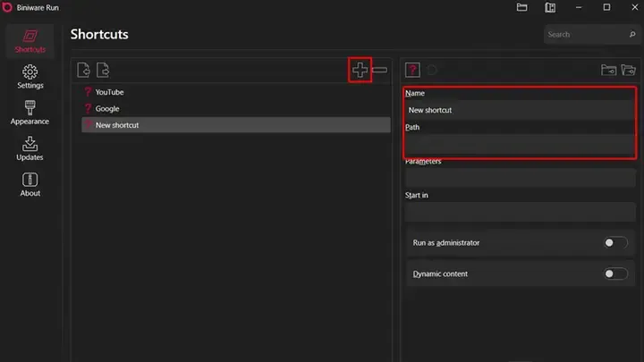Image resolution: width=644 pixels, height=362 pixels.
Task: Click the import shortcuts icon
Action: [83, 70]
